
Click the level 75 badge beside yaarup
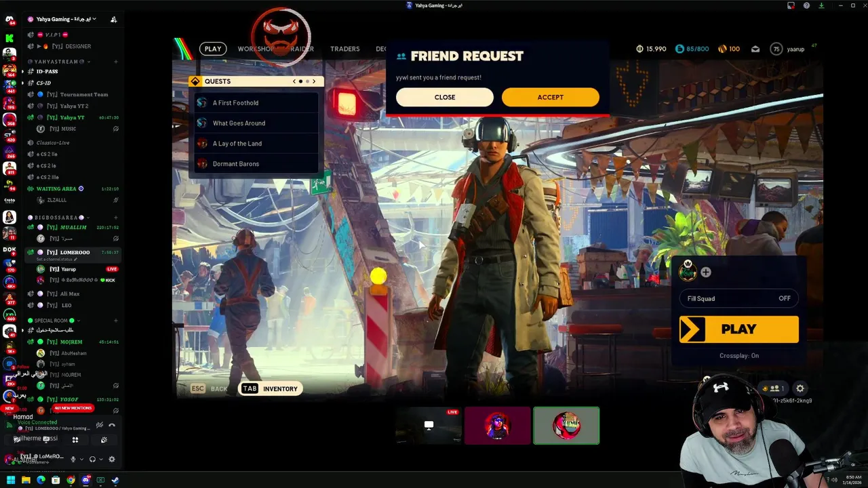776,49
